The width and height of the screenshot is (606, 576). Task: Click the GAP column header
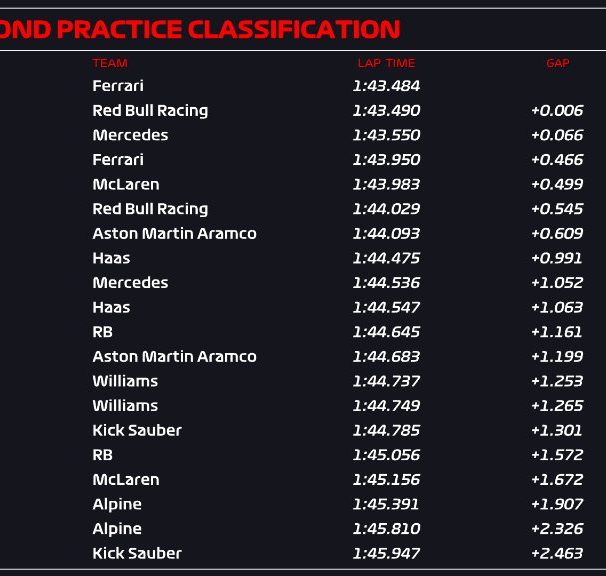click(558, 63)
